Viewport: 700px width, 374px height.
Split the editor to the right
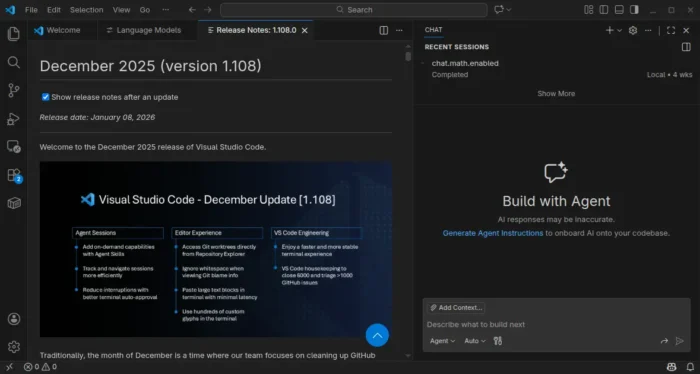(x=383, y=30)
